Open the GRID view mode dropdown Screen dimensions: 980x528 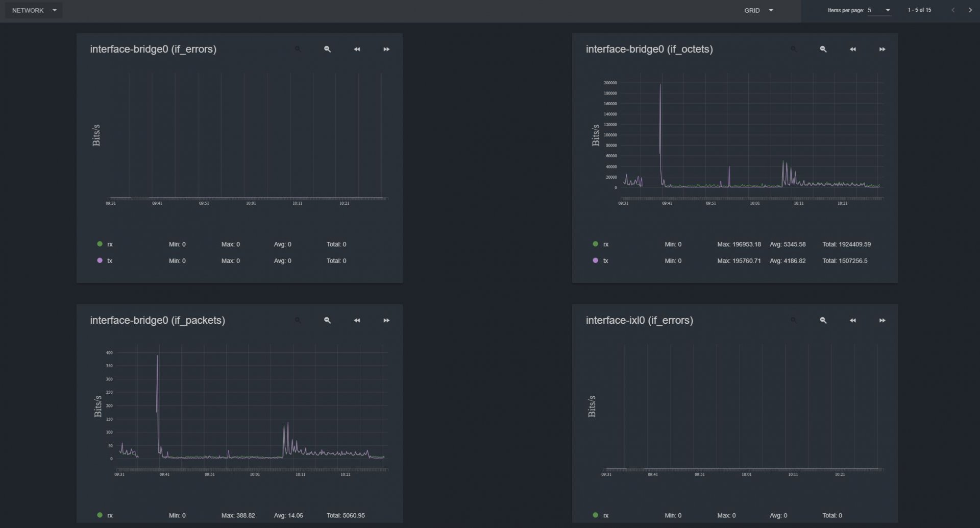758,10
